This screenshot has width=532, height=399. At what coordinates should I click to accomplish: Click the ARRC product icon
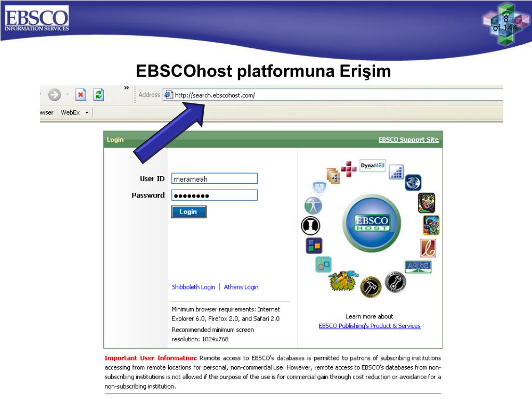coord(418,267)
